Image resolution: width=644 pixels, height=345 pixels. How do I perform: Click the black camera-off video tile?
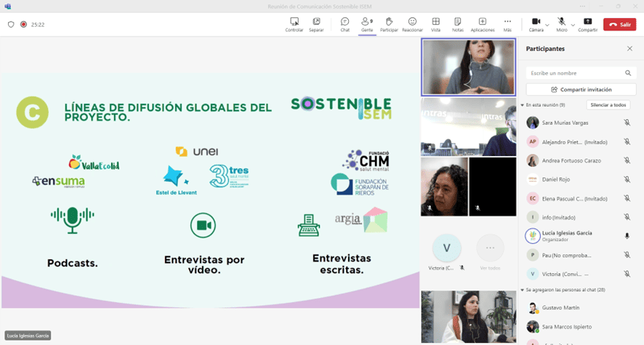(x=492, y=187)
